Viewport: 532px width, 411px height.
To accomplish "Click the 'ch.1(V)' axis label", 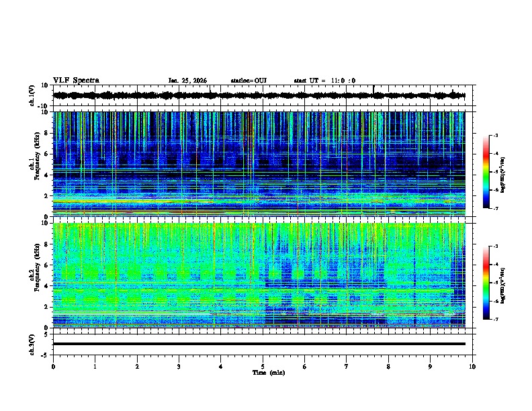I will [32, 95].
